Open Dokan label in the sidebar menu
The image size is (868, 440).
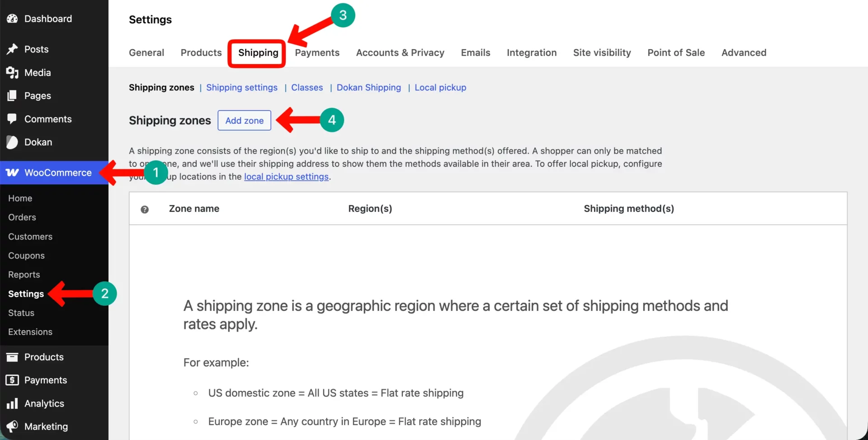[x=38, y=142]
